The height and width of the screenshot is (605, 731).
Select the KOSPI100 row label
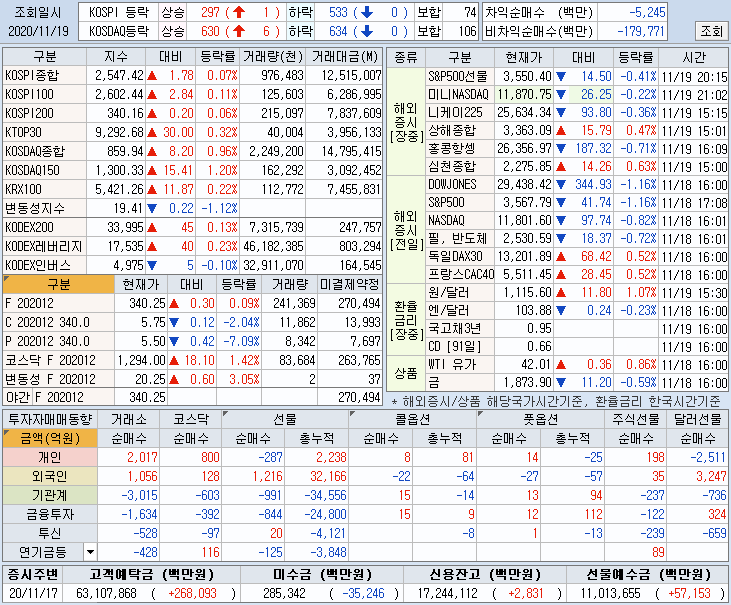click(44, 95)
